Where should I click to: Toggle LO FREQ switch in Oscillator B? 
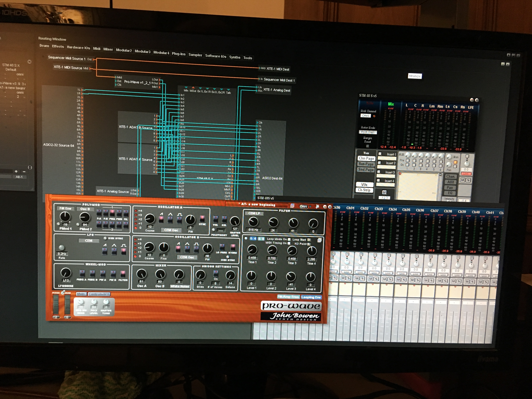(222, 247)
